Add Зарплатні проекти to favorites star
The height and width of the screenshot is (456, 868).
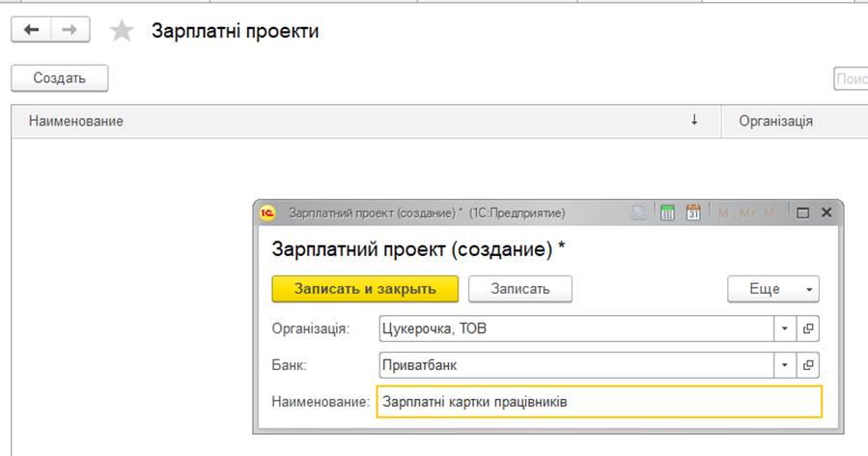click(122, 31)
